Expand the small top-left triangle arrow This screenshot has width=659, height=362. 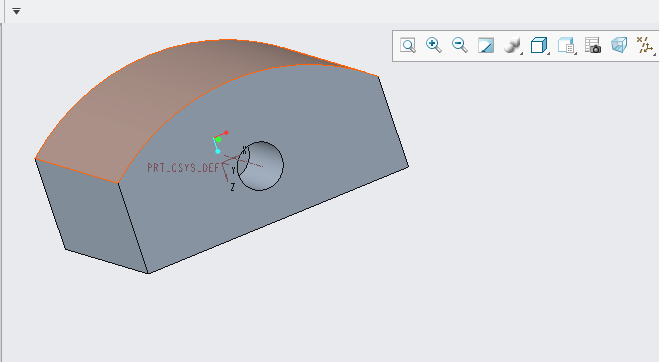point(16,11)
